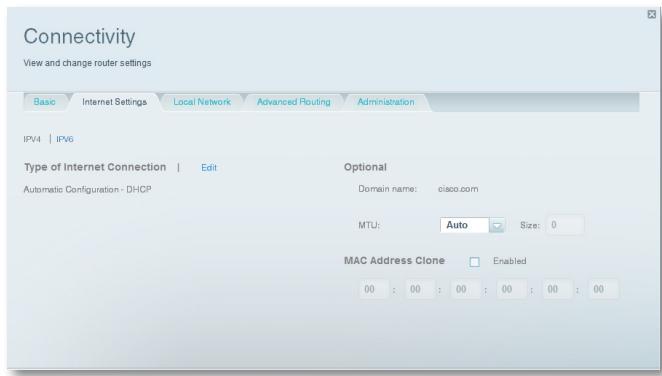Image resolution: width=662 pixels, height=376 pixels.
Task: Switch to IPV6 settings
Action: 65,139
